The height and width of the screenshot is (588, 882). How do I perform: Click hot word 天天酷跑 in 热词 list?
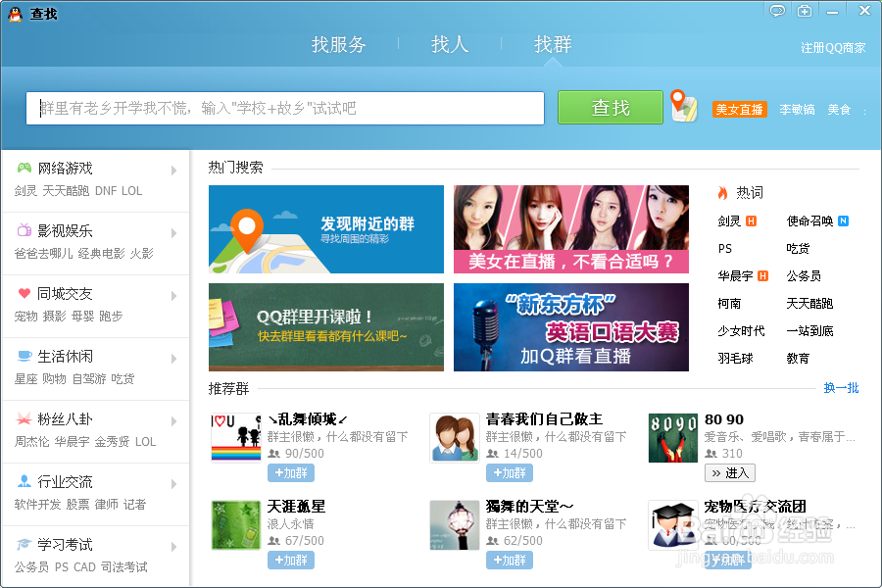809,303
